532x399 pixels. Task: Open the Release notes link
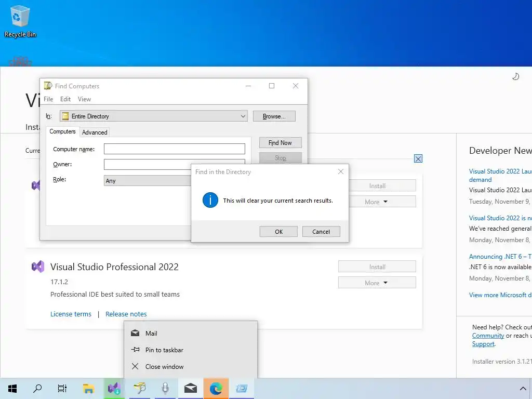[x=126, y=314]
